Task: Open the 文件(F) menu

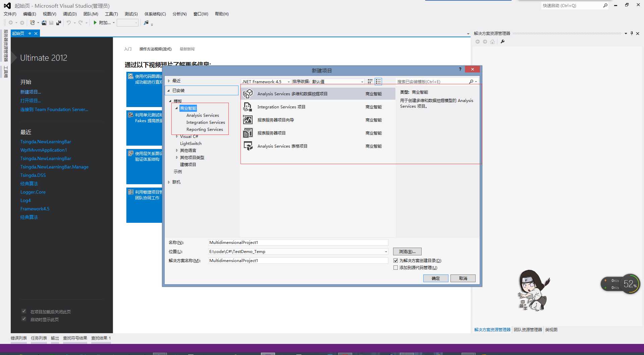Action: [10, 14]
